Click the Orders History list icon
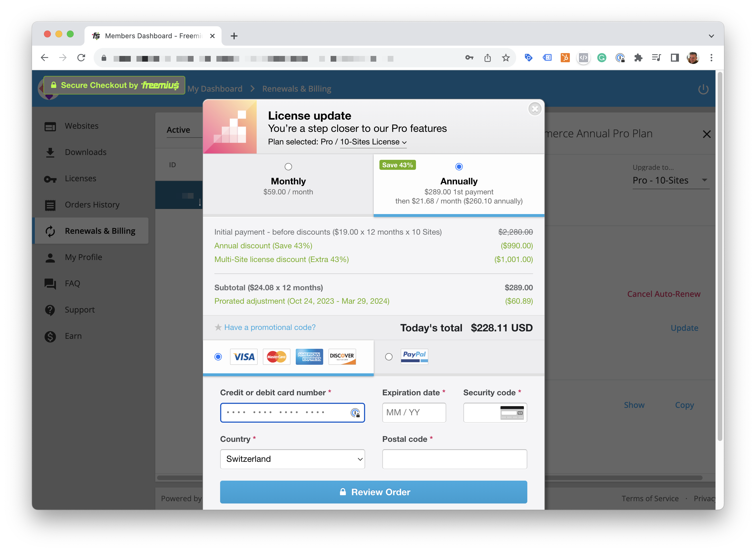756x552 pixels. [50, 205]
